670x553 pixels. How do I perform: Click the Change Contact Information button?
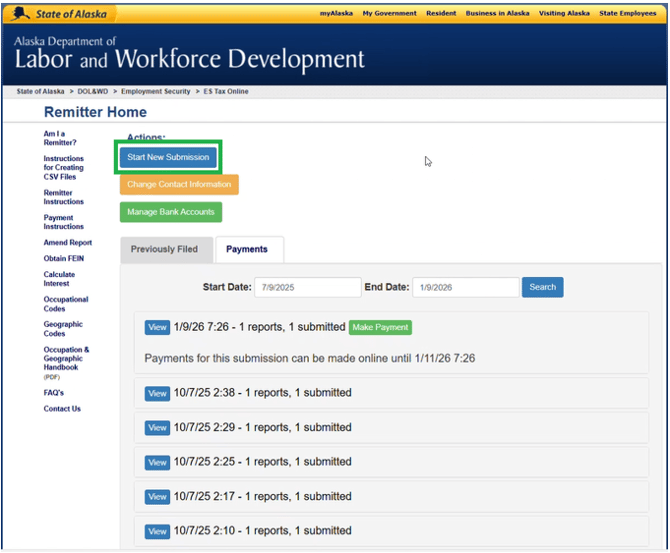179,185
